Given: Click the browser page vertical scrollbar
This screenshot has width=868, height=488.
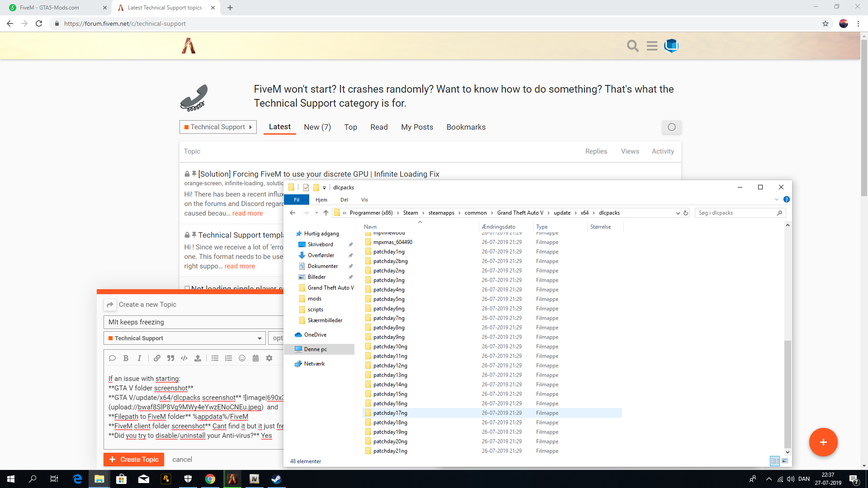Looking at the screenshot, I should 864,117.
